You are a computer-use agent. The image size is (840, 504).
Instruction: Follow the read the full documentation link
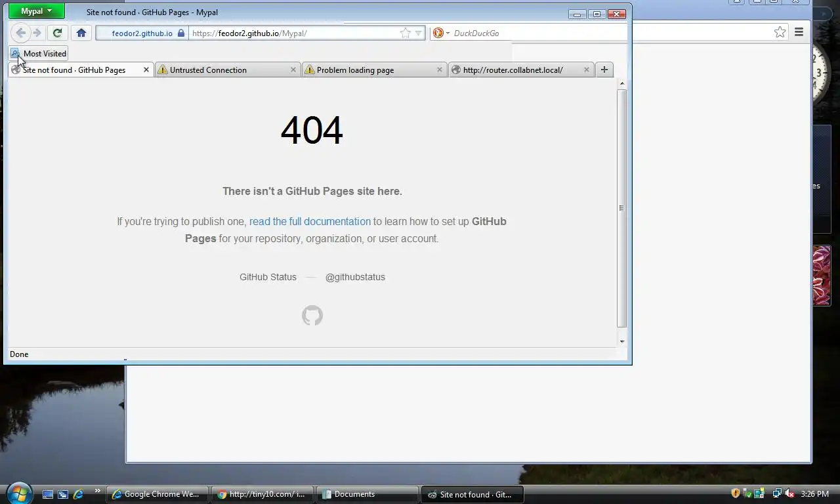[x=310, y=221]
